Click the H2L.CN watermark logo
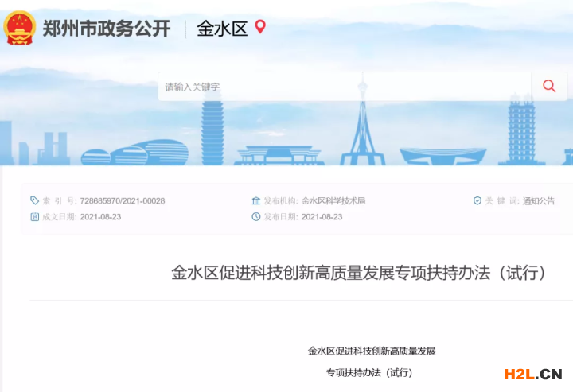Screen dimensions: 573x392 pos(532,375)
